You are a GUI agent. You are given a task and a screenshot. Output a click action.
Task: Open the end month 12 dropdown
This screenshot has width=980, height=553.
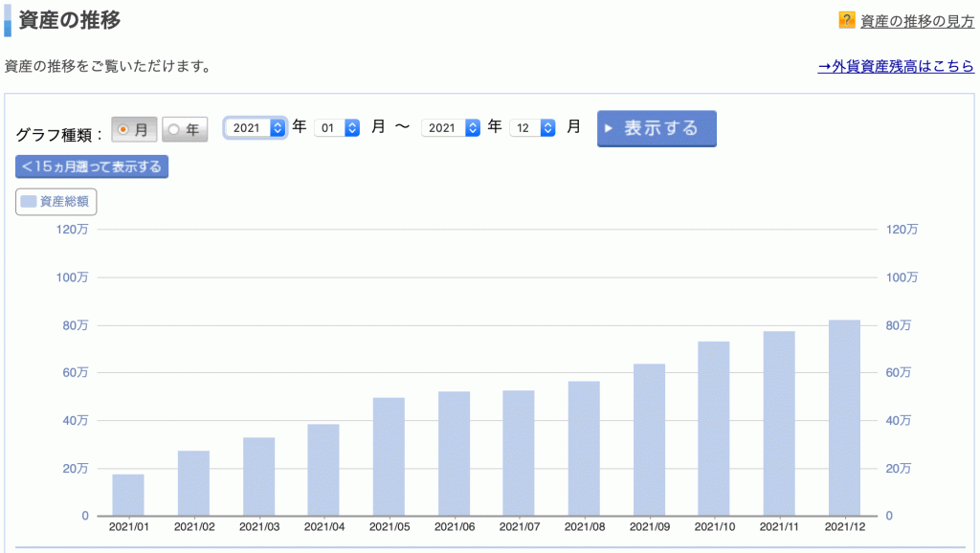(x=532, y=128)
